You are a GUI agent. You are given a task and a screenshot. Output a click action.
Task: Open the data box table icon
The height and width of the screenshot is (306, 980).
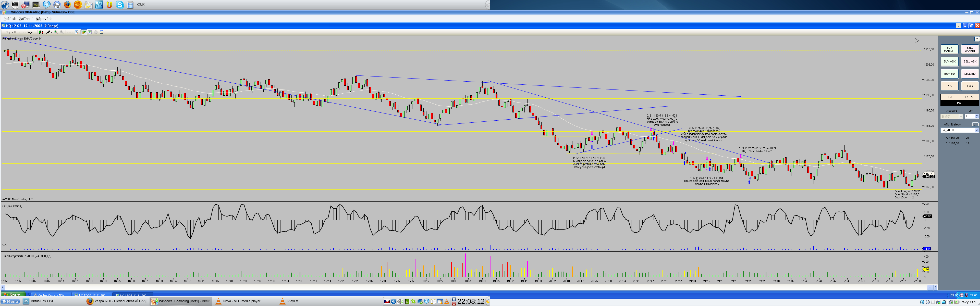pos(102,32)
